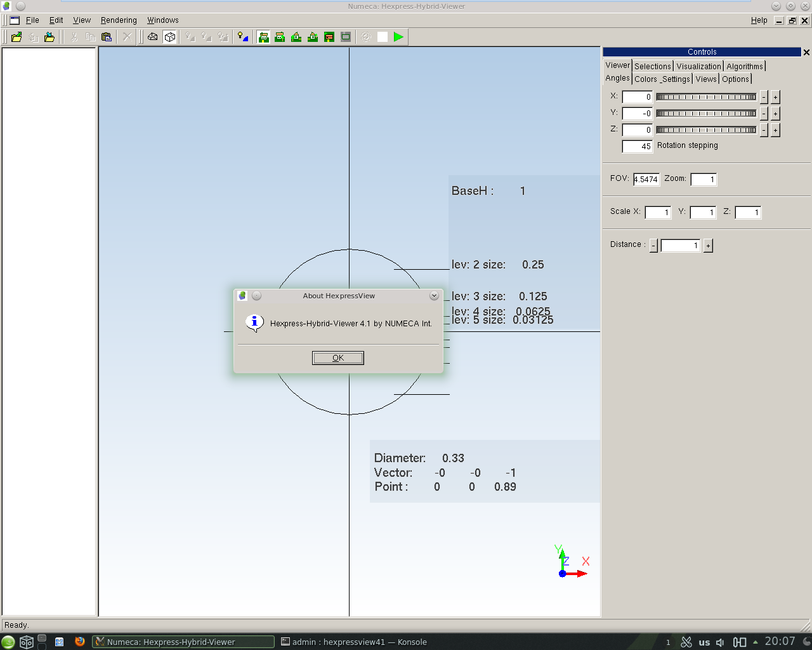The height and width of the screenshot is (650, 812).
Task: Increase Distance with plus button
Action: 708,246
